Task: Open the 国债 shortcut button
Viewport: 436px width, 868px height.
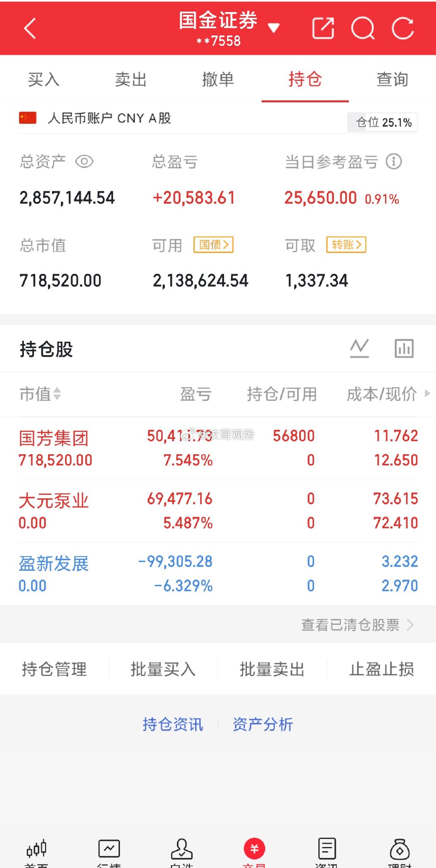Action: [x=214, y=245]
